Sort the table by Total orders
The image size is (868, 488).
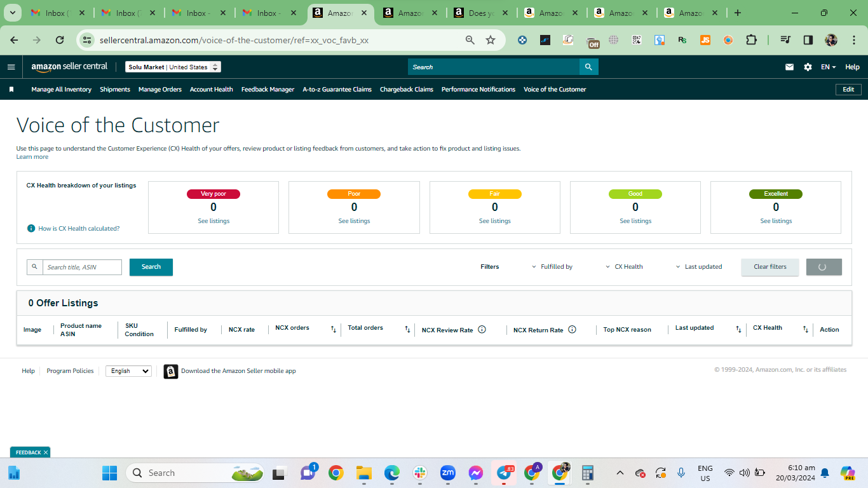(x=407, y=329)
